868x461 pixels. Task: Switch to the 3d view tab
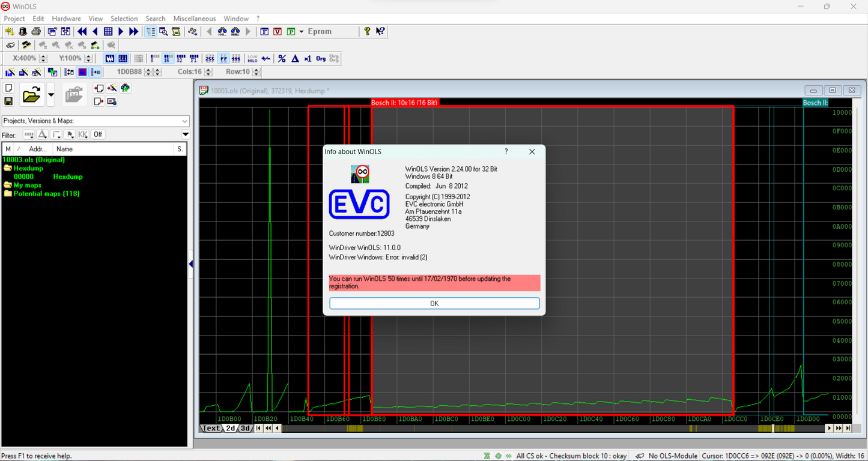245,428
